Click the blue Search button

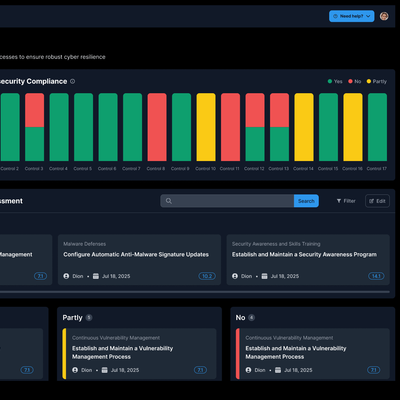(306, 201)
